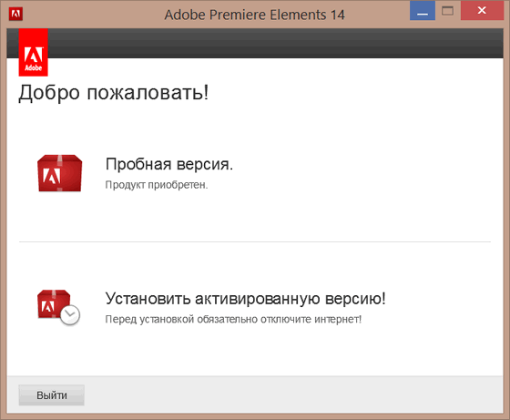Image resolution: width=510 pixels, height=420 pixels.
Task: Close the Adobe Premiere Elements 14 window
Action: (482, 11)
